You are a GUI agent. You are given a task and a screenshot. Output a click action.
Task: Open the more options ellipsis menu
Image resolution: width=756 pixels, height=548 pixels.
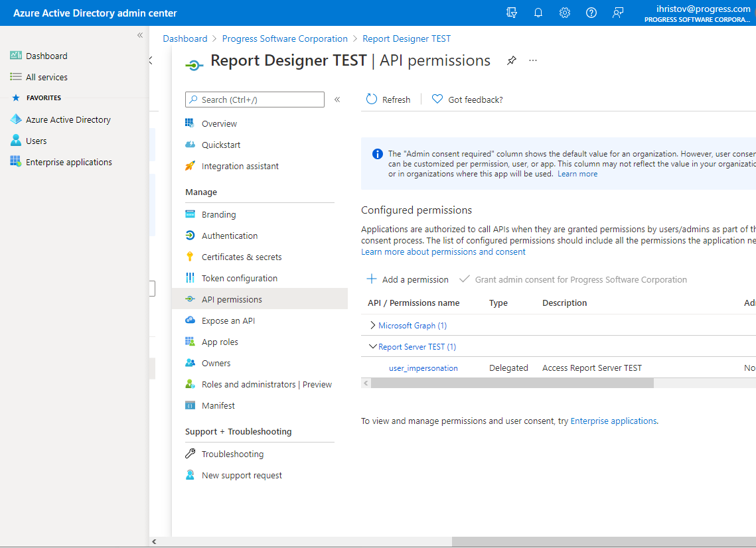coord(532,60)
